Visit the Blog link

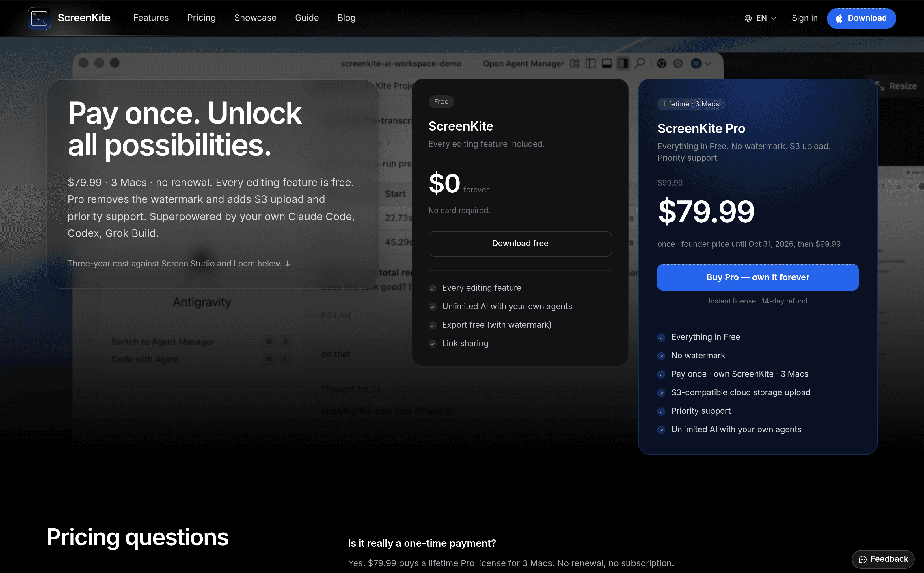tap(346, 18)
